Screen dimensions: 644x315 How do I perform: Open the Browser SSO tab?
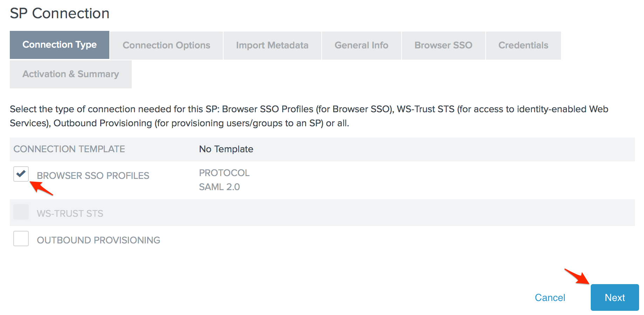pos(443,46)
